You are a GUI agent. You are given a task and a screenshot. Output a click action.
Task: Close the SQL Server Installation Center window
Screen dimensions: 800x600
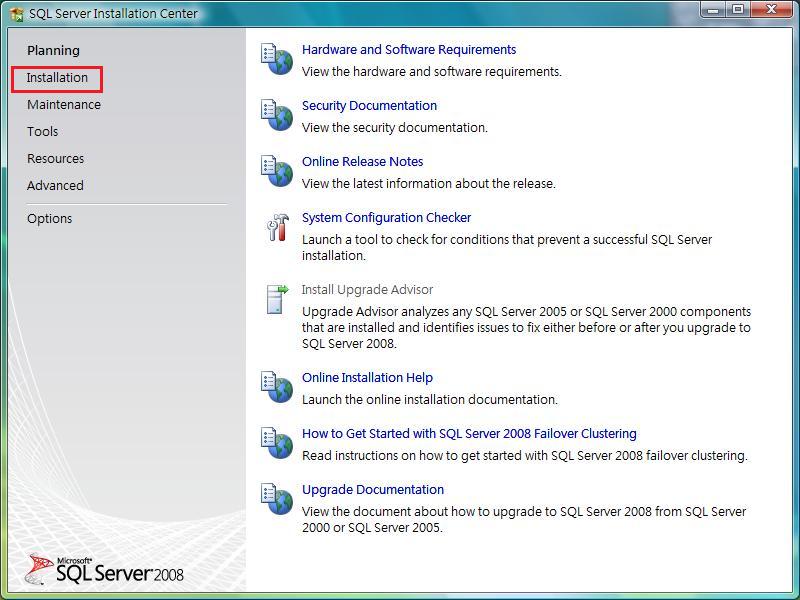coord(771,9)
